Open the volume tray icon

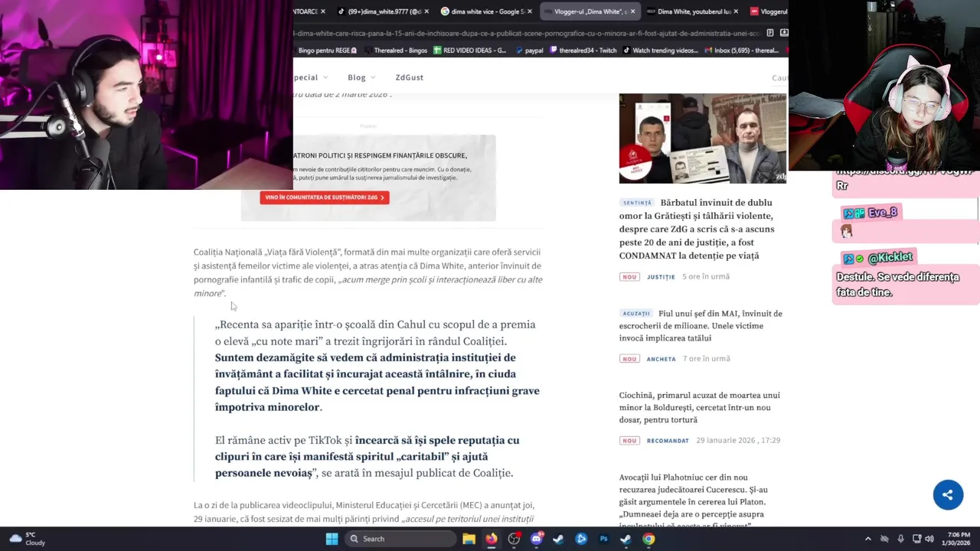929,539
